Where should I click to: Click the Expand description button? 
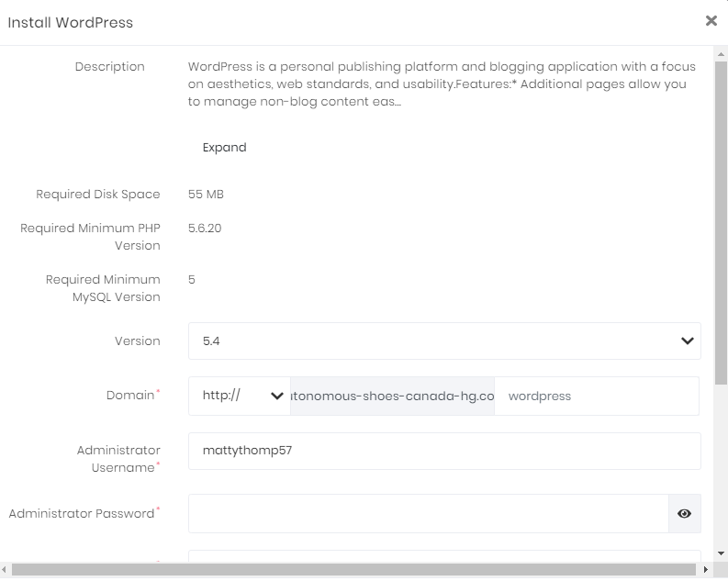(224, 148)
